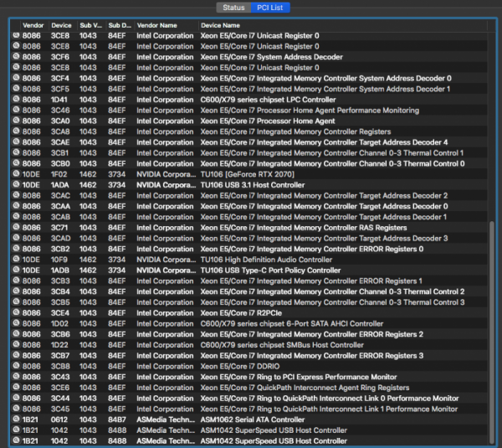Click magnifier icon for TU106 GeForce RTX 2070 row
This screenshot has width=502, height=448.
click(x=16, y=174)
